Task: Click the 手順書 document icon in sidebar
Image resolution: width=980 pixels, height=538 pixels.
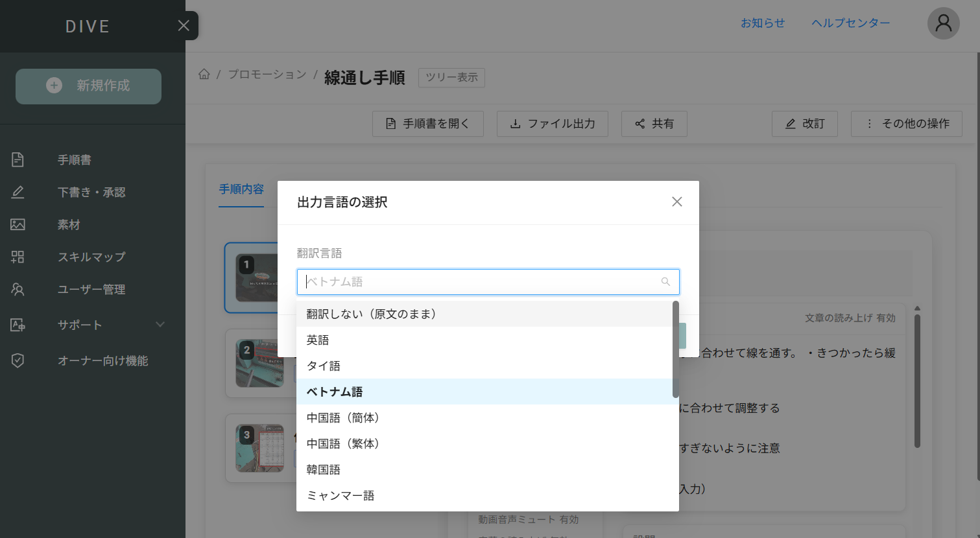Action: point(18,159)
